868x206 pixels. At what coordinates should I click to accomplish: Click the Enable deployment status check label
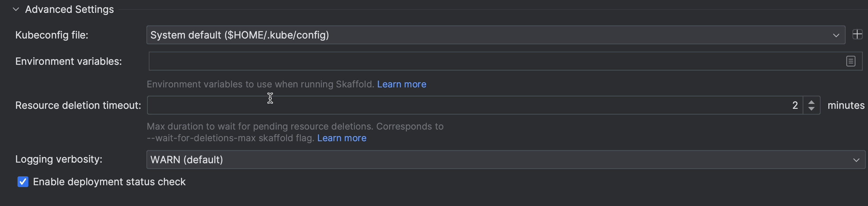coord(109,182)
